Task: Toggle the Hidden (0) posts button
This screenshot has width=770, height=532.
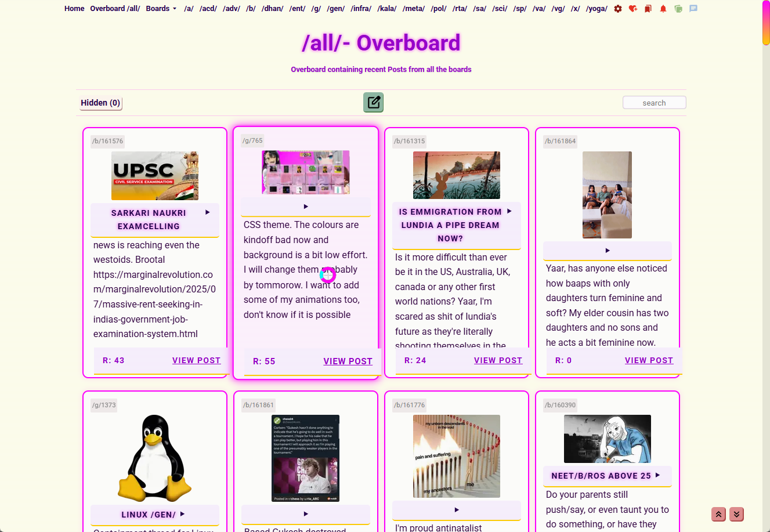Action: pyautogui.click(x=100, y=103)
